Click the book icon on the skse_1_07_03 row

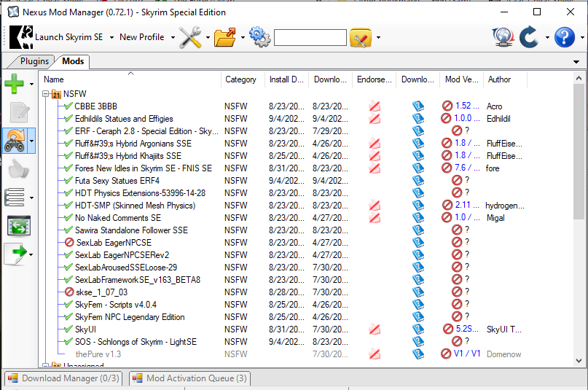[418, 292]
